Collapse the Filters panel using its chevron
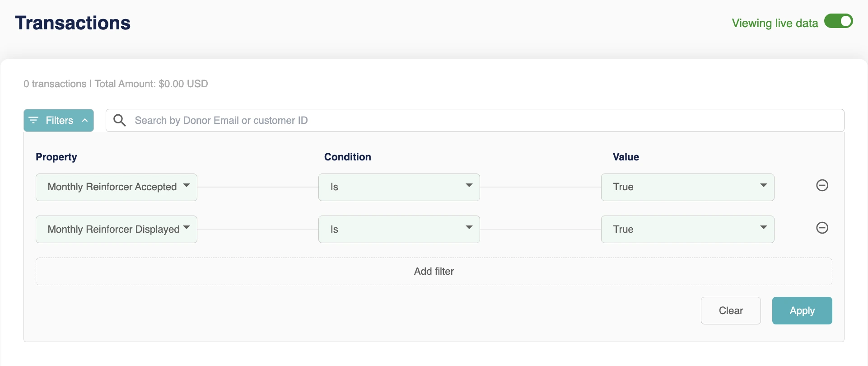The width and height of the screenshot is (868, 366). click(85, 120)
